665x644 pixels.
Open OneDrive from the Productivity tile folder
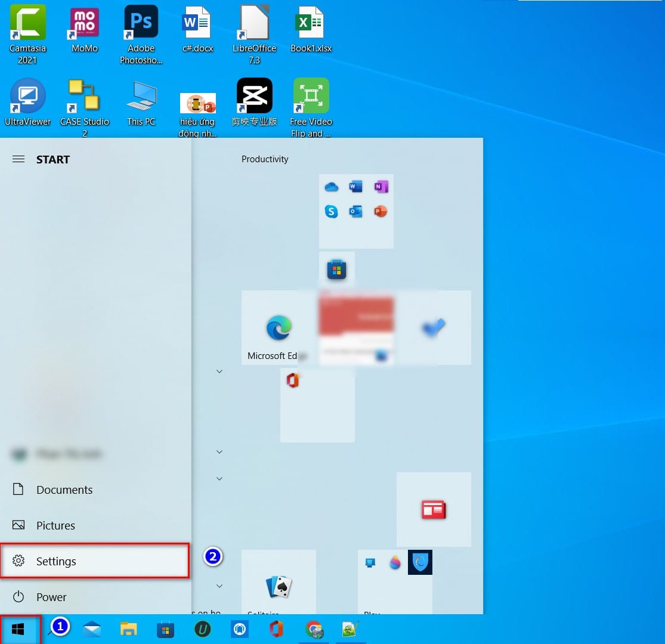(331, 187)
